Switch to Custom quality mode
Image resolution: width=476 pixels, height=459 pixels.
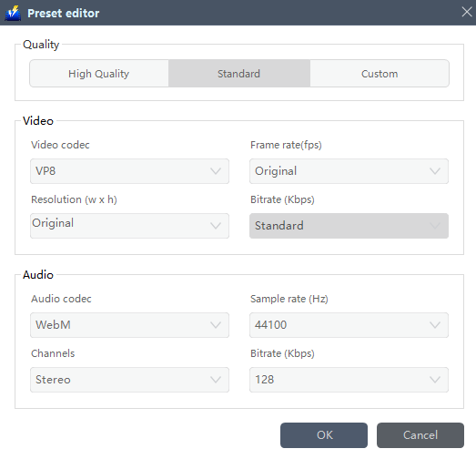tap(380, 74)
